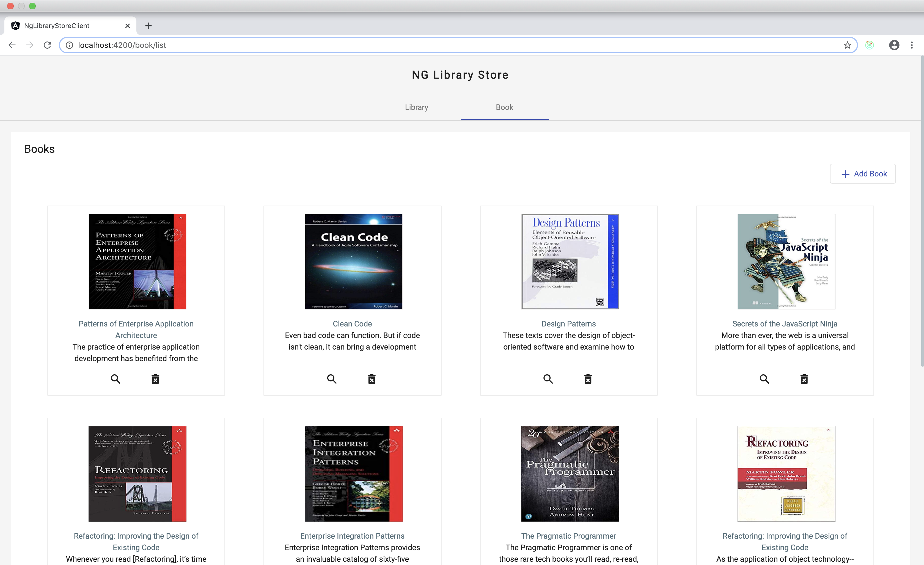The image size is (924, 565).
Task: Click the JavaScript Ninja cover image
Action: (x=786, y=262)
